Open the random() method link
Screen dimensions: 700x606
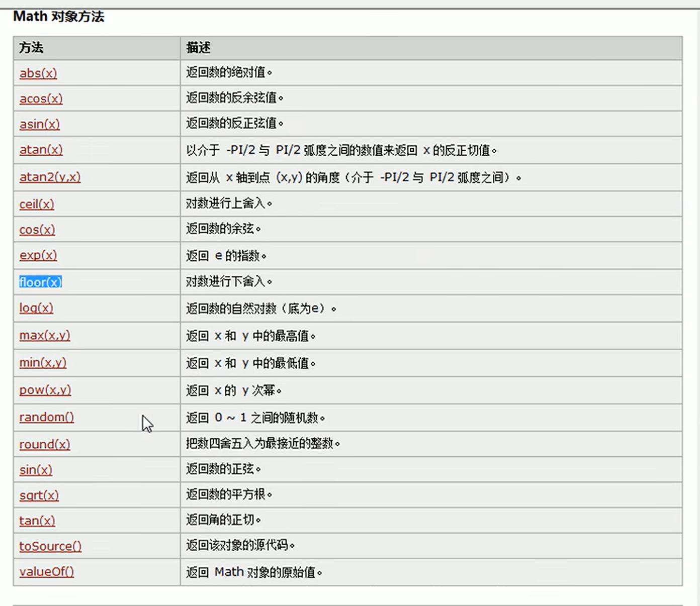(x=47, y=417)
